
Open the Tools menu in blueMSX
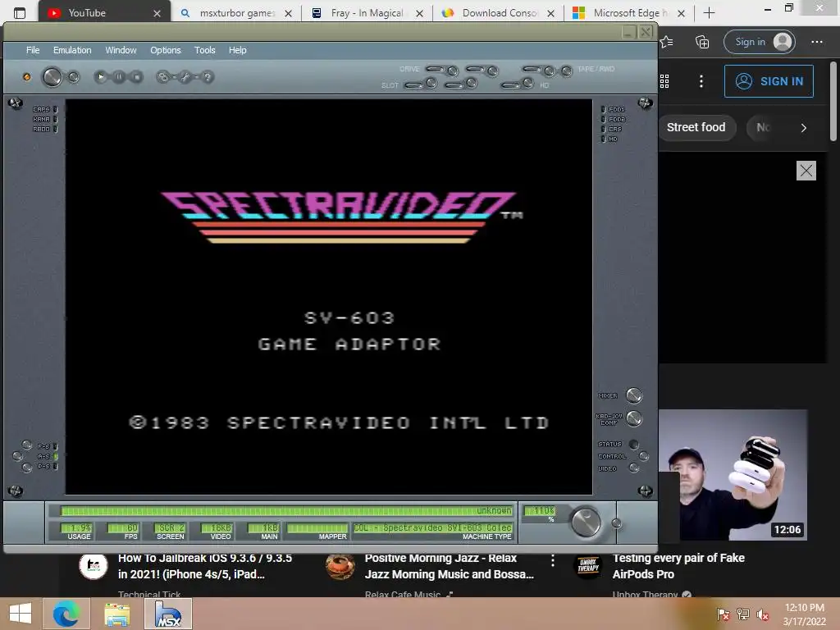coord(204,50)
